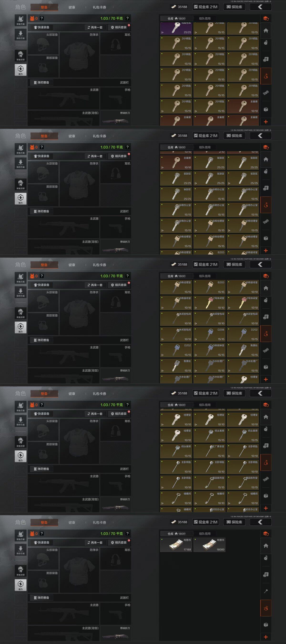
Task: Select the 柯恩币 stack showing 18000
Action: pyautogui.click(x=209, y=545)
